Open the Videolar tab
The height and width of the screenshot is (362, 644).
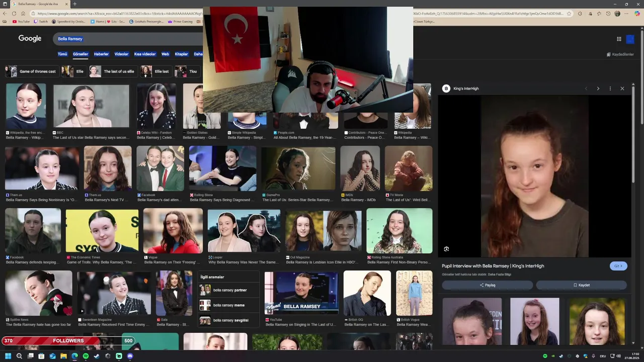(x=121, y=54)
